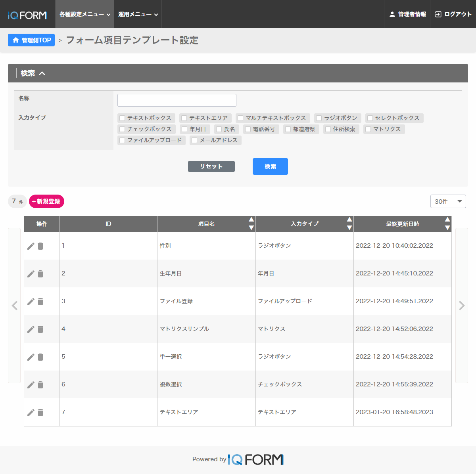Click trash icon for マトリクスサンプル row
Screen dimensions: 476x474
tap(40, 329)
